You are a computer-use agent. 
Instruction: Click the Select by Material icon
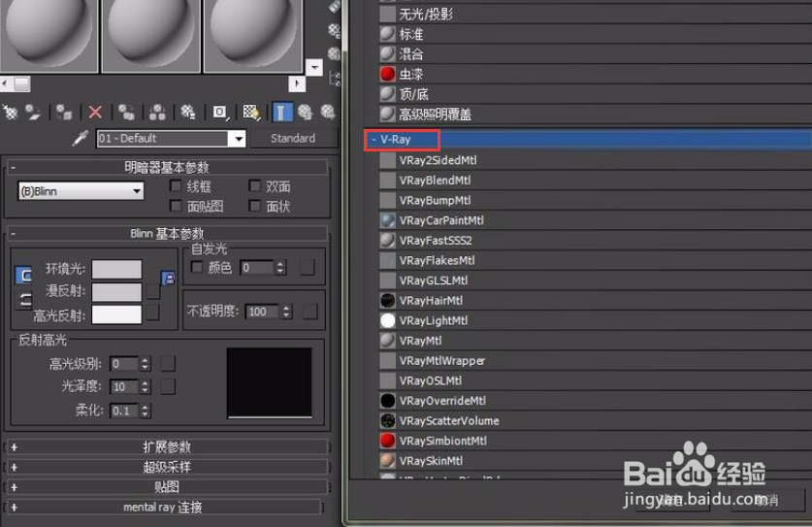[335, 54]
